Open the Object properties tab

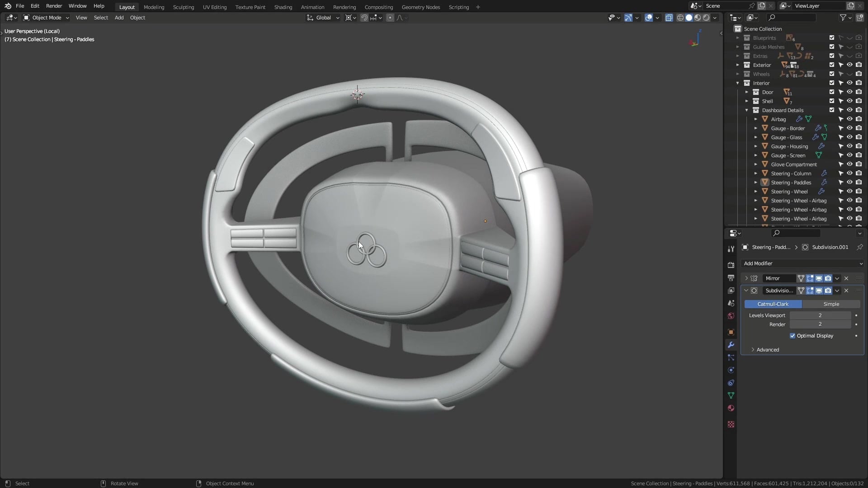click(731, 332)
